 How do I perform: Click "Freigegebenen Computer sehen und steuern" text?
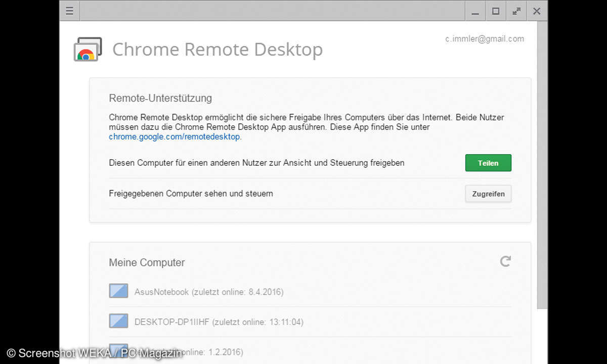[x=191, y=194]
